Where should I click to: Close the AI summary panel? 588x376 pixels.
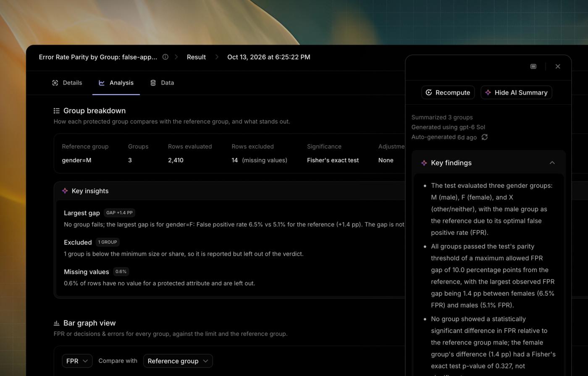coord(558,66)
